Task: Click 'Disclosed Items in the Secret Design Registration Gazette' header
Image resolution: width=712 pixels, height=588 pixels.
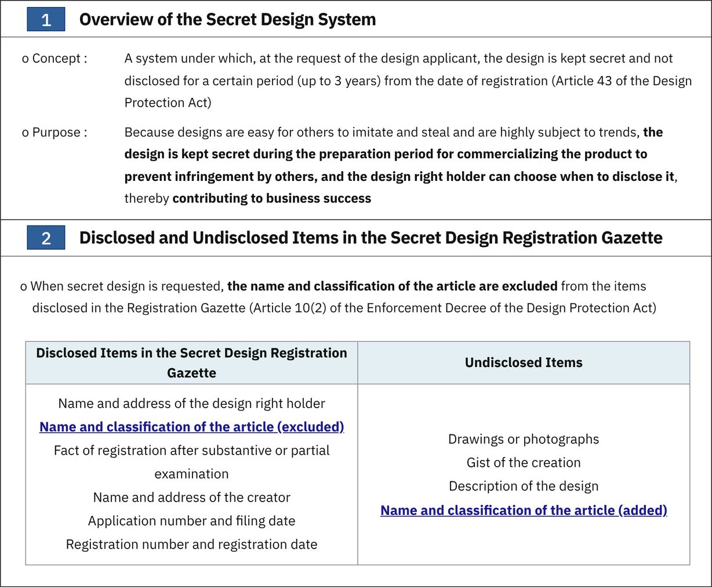Action: (191, 362)
